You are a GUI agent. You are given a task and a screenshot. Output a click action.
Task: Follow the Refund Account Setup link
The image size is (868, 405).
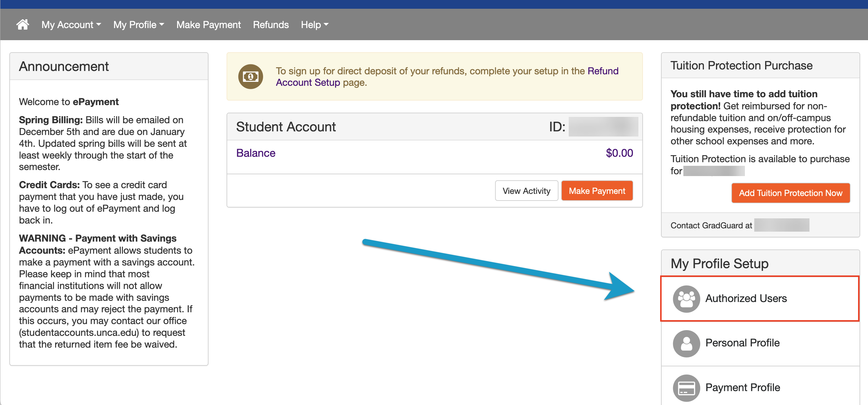308,83
